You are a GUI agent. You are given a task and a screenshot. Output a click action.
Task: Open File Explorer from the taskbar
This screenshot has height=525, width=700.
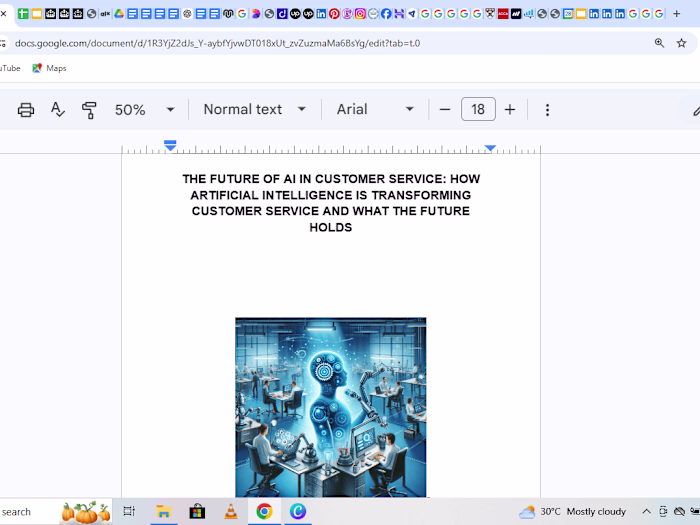pos(163,512)
